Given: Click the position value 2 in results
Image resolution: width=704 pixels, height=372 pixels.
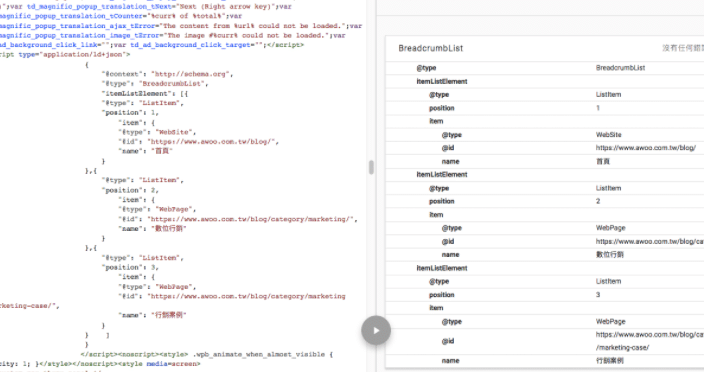Looking at the screenshot, I should click(598, 201).
